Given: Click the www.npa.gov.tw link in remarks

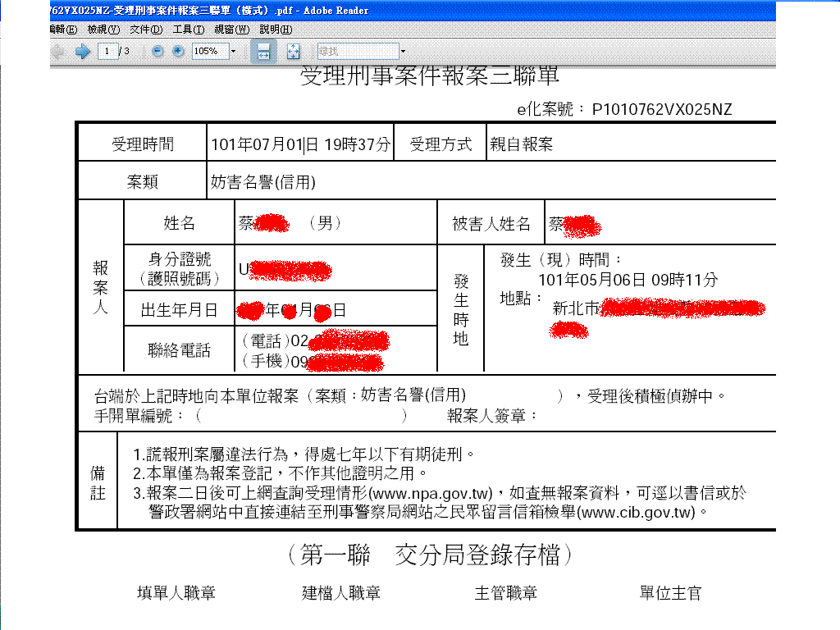Looking at the screenshot, I should (x=431, y=494).
